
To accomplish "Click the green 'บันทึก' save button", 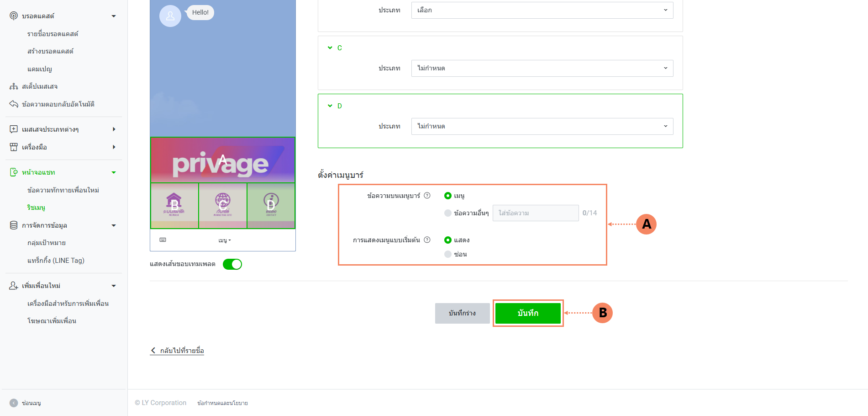I will tap(528, 313).
